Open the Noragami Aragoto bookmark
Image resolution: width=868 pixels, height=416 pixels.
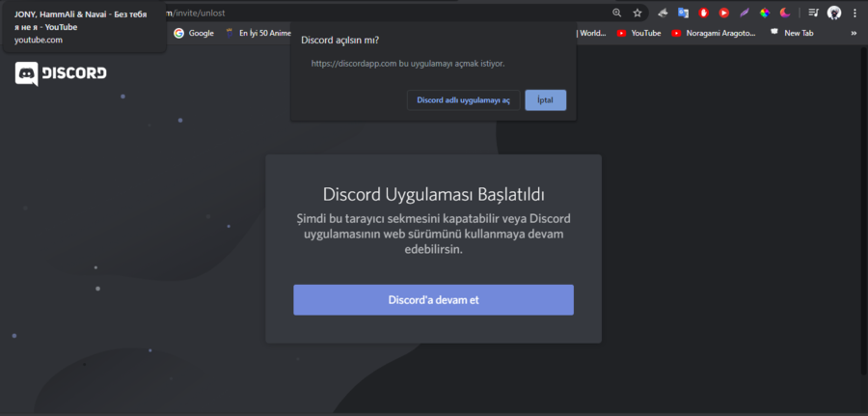tap(714, 33)
